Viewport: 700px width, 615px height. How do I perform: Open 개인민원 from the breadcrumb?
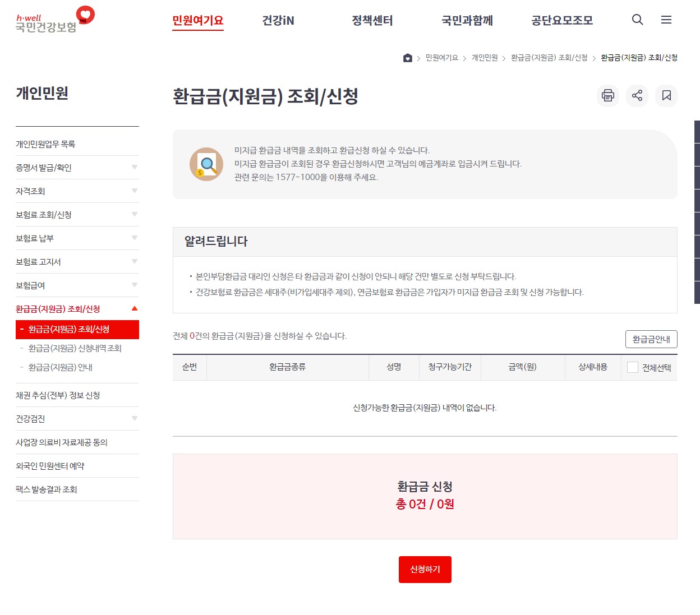click(486, 57)
